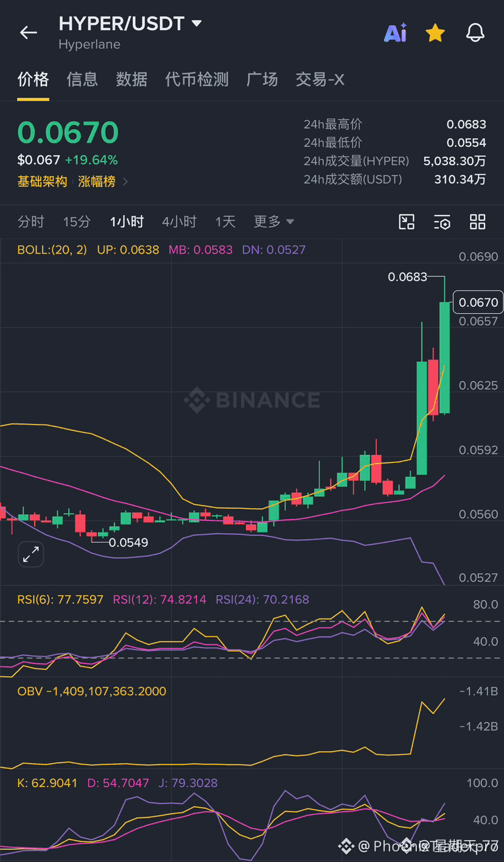Expand chevron next to 涨幅榜
This screenshot has height=862, width=504.
125,182
